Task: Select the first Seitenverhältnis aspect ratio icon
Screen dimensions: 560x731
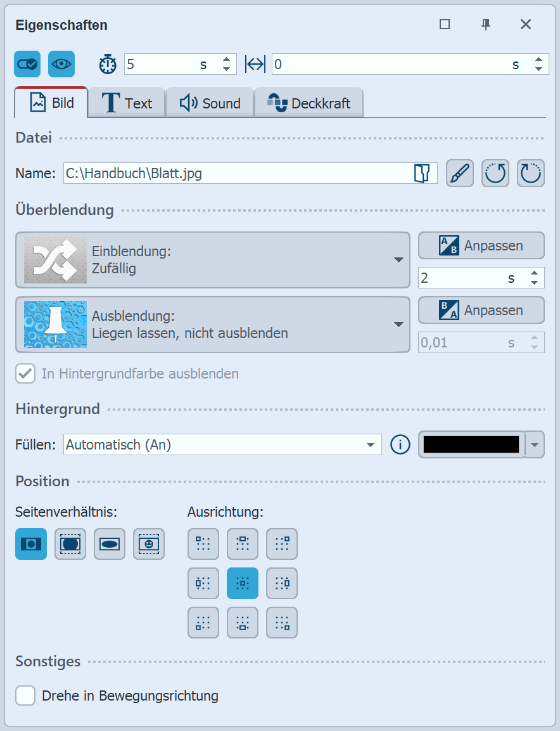Action: (x=30, y=544)
